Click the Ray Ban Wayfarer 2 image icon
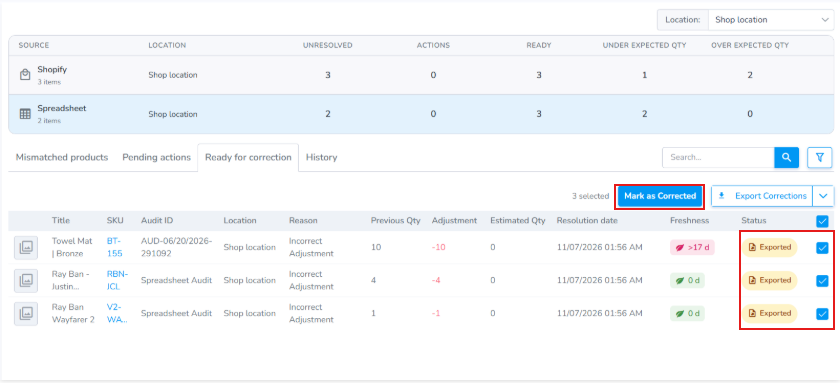Image resolution: width=840 pixels, height=383 pixels. point(26,313)
